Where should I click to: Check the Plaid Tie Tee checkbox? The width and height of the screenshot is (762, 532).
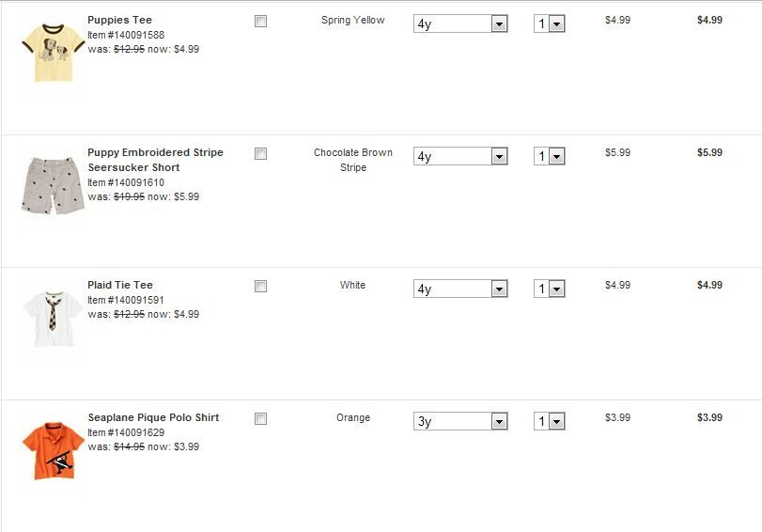(x=261, y=286)
